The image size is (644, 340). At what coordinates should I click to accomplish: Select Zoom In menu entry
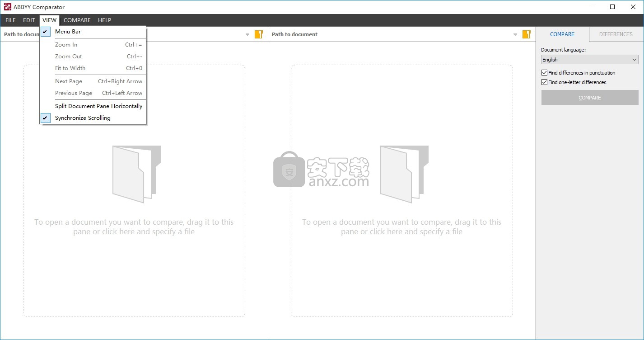[93, 45]
